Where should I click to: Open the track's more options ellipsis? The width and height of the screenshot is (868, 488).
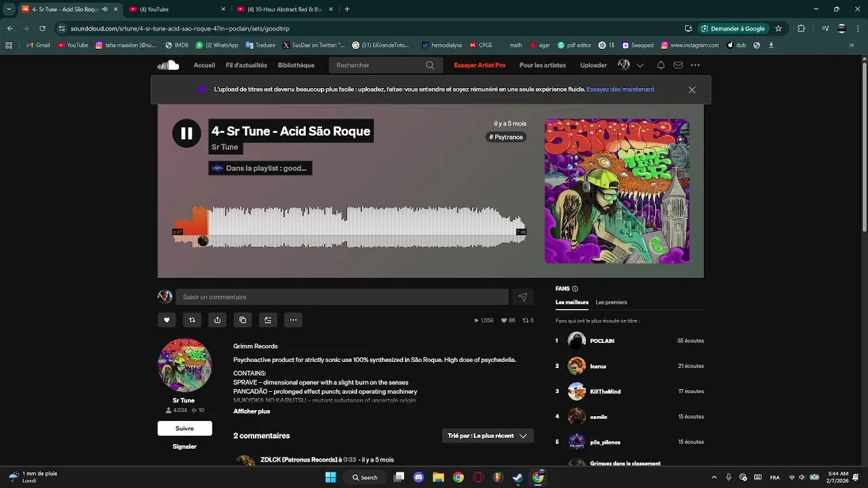click(293, 320)
